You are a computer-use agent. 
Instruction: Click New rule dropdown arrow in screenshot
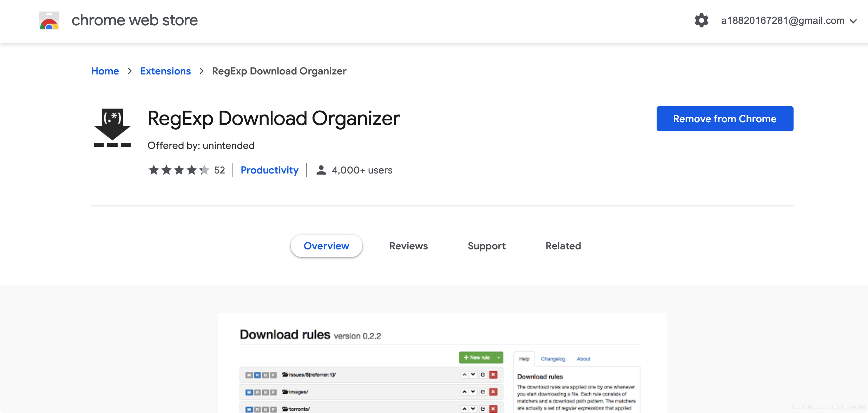[x=498, y=358]
